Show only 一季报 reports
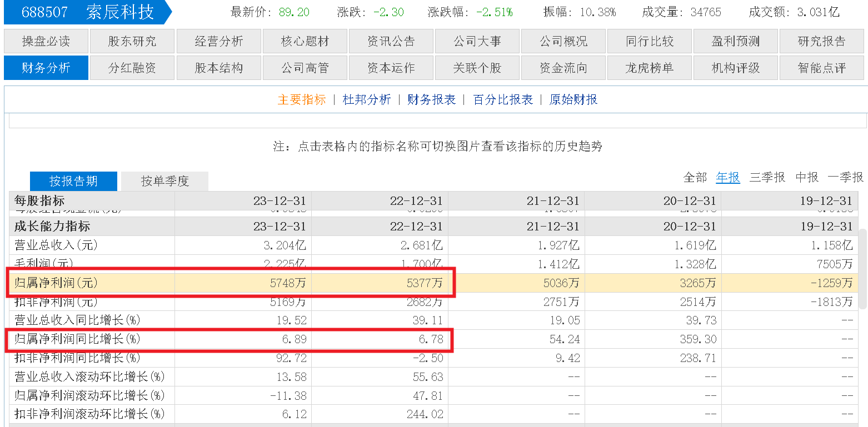This screenshot has width=868, height=427. click(846, 177)
